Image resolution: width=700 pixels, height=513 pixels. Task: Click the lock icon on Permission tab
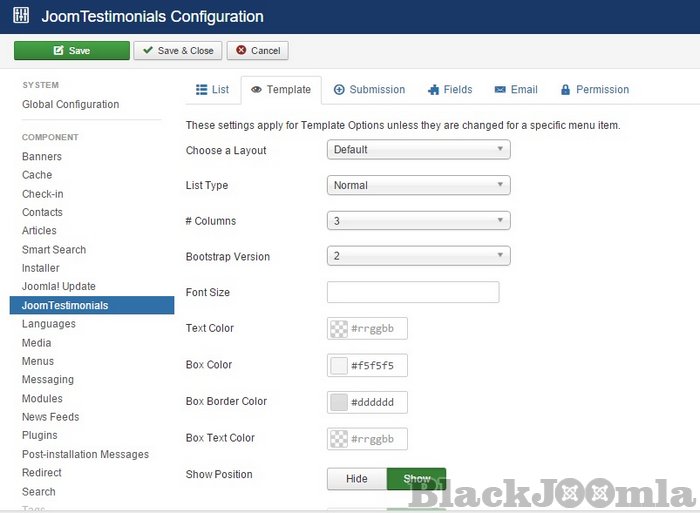(x=565, y=90)
